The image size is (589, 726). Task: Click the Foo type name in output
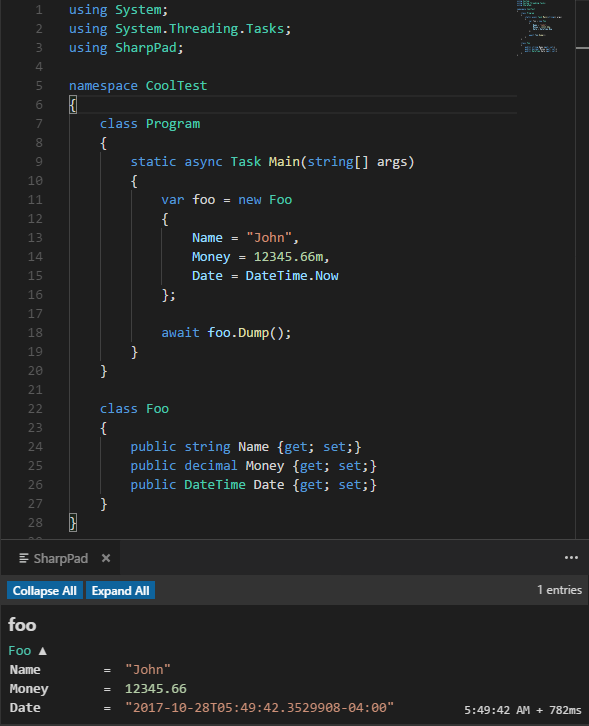[x=19, y=651]
